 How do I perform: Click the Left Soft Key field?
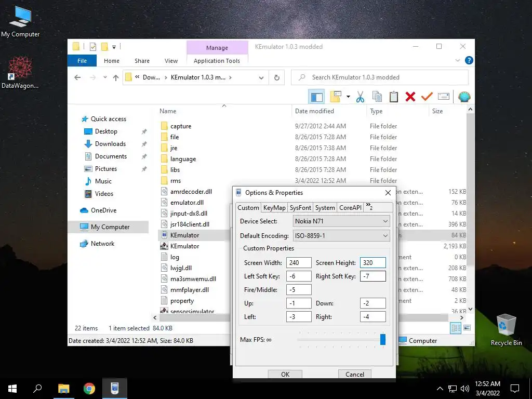299,276
